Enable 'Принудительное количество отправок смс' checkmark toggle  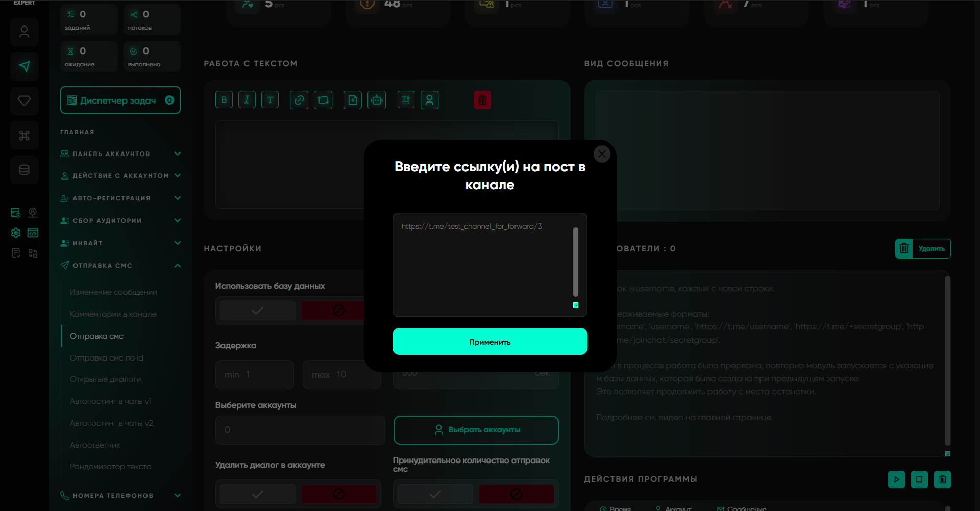pos(435,494)
